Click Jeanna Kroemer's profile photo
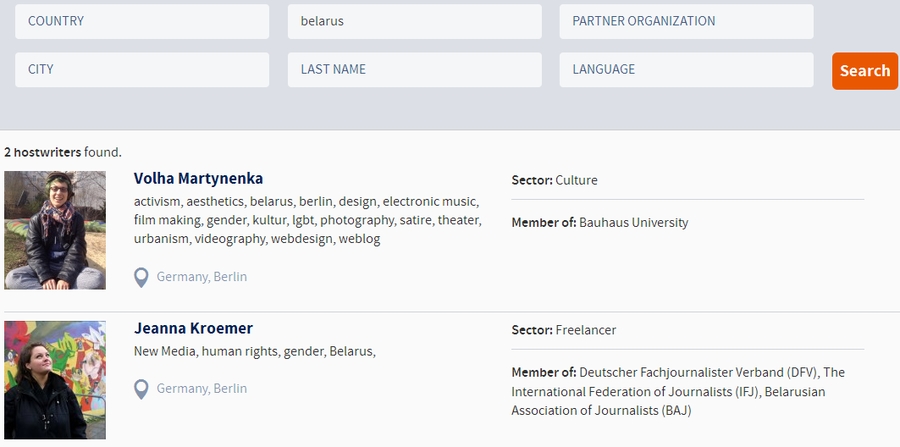 coord(55,380)
